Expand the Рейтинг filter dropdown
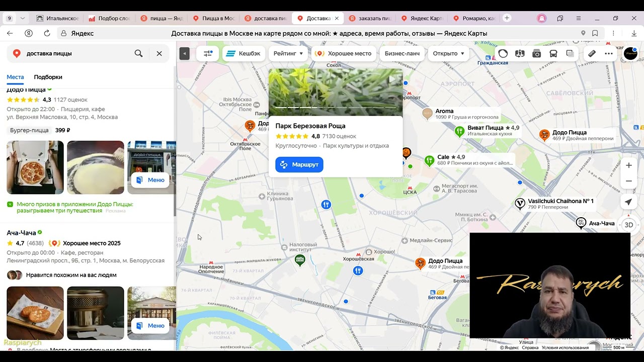 coord(288,53)
